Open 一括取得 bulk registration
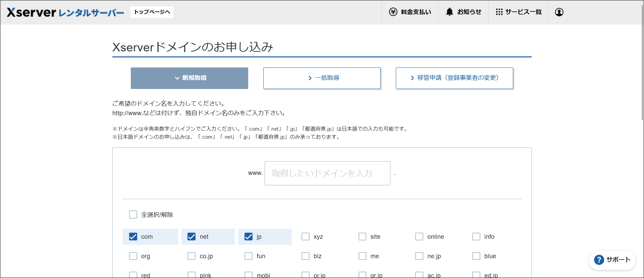Screen dimensions: 644x278 click(322, 78)
